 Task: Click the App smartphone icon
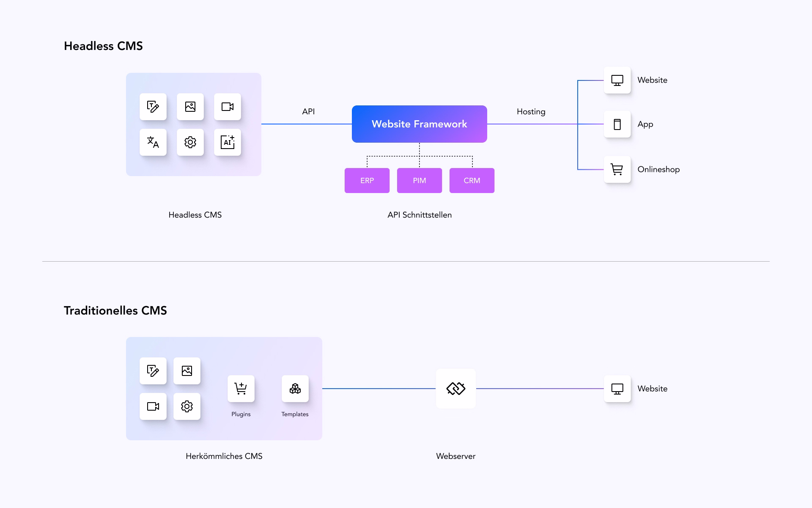[617, 124]
